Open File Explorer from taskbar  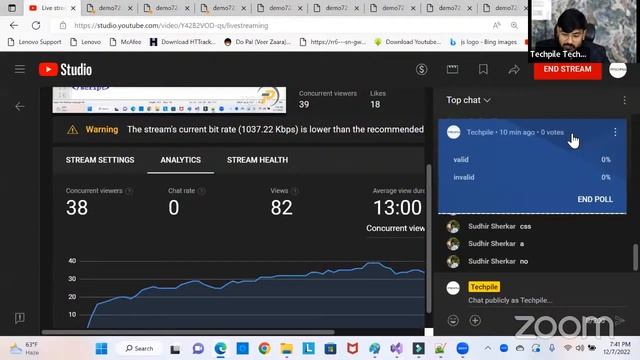(x=287, y=349)
